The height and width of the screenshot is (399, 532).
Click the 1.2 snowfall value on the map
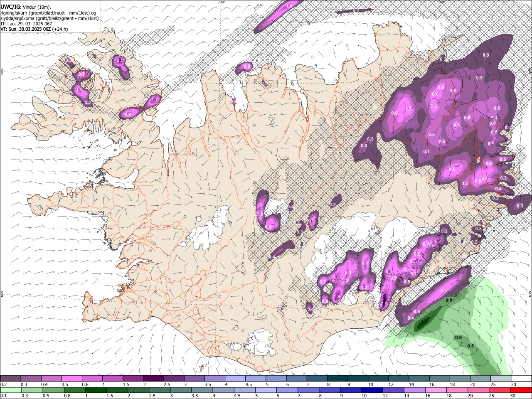(x=364, y=288)
